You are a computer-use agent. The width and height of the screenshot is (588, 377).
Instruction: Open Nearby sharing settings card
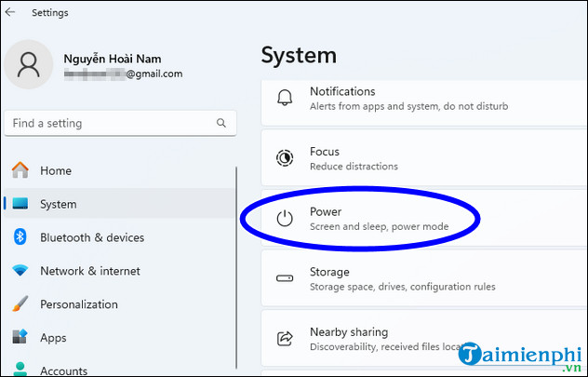coord(424,338)
